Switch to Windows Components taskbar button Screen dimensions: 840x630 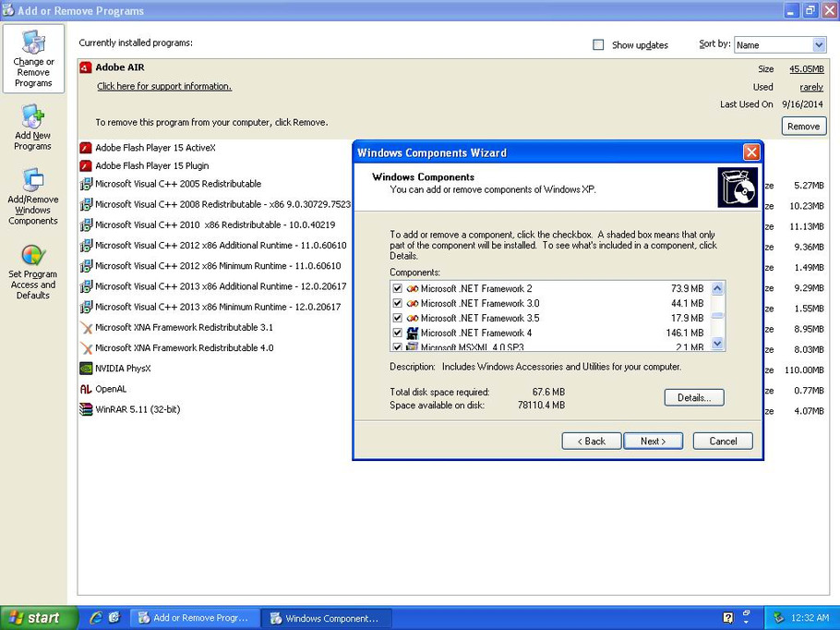pyautogui.click(x=327, y=618)
